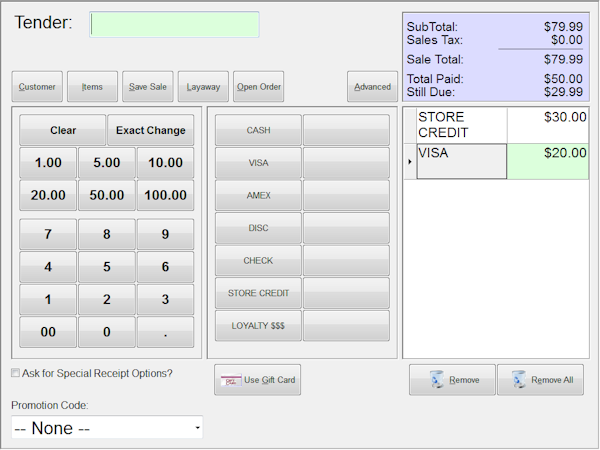Select CASH as tender type
The image size is (600, 450).
tap(258, 130)
